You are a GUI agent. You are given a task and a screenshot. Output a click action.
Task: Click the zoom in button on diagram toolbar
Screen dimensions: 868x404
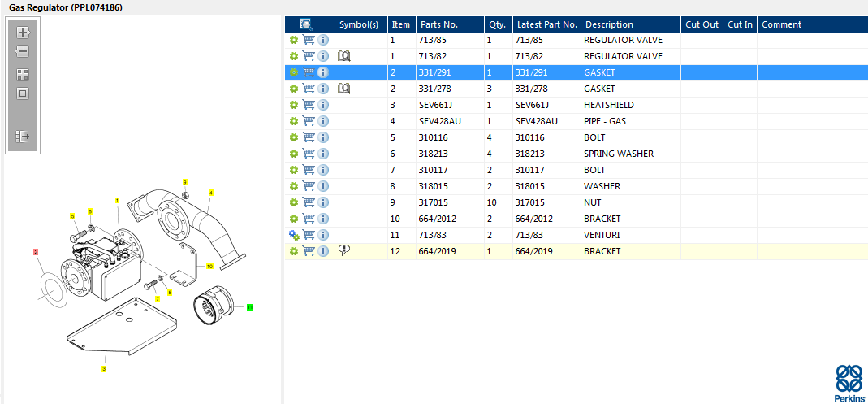point(23,33)
